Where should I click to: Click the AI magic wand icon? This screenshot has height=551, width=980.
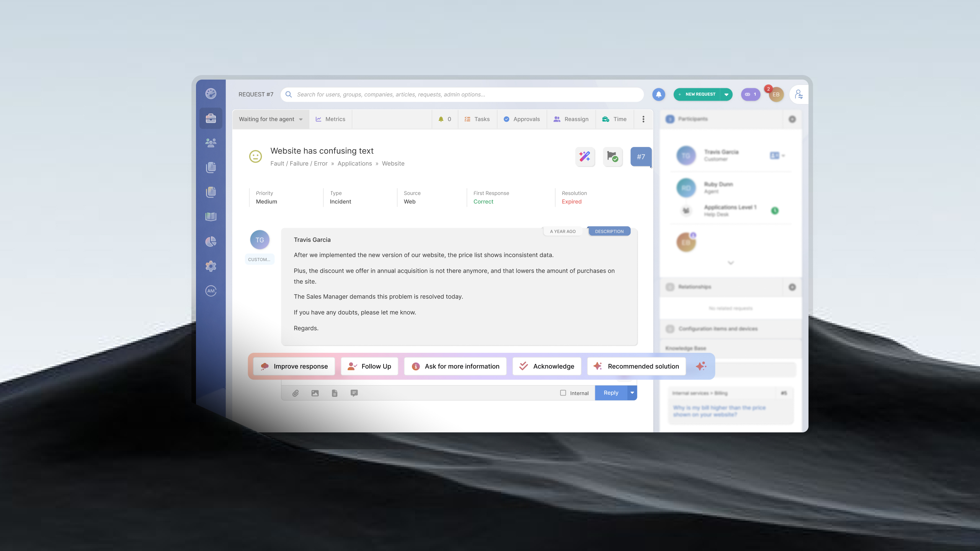(585, 156)
